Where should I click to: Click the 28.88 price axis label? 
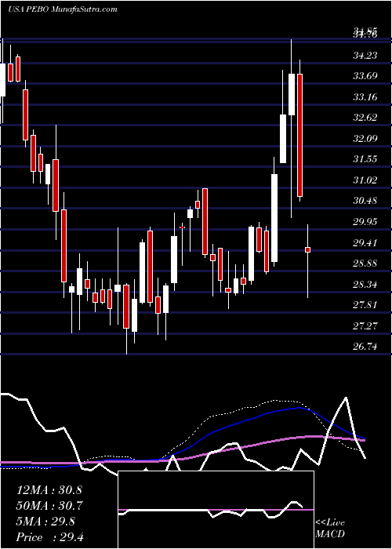[x=365, y=264]
